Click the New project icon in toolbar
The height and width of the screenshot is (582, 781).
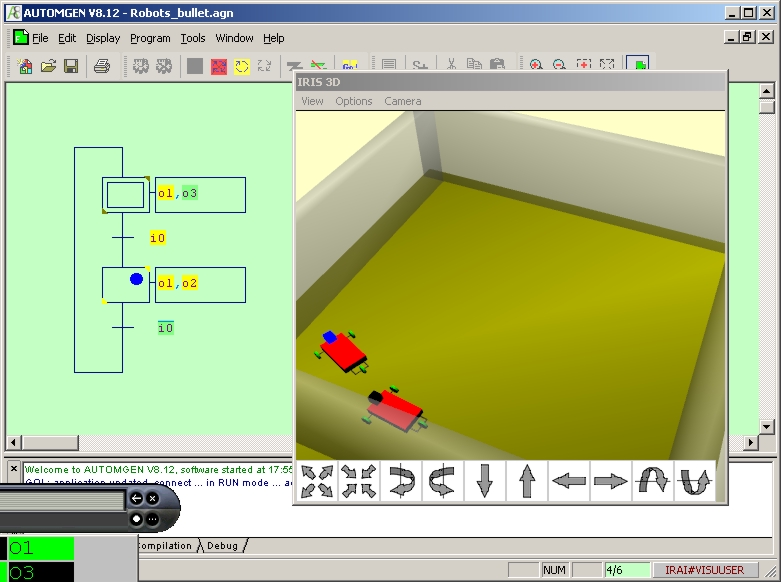(x=24, y=66)
